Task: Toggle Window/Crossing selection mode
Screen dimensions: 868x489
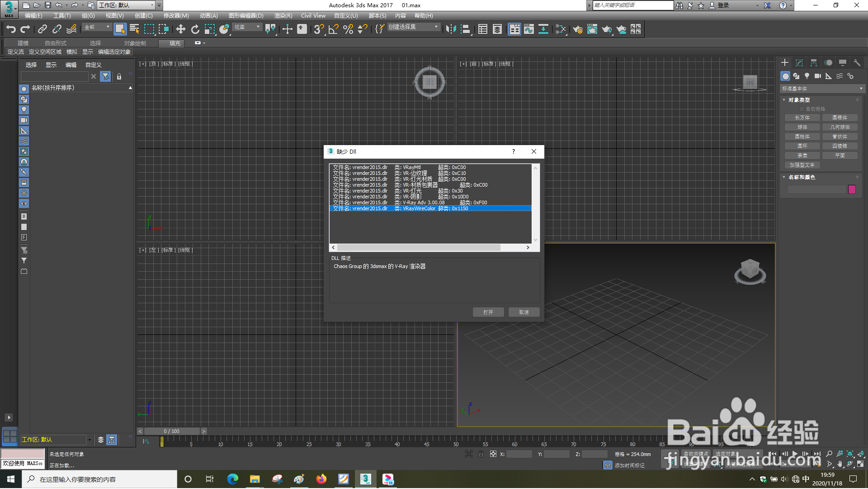Action: click(164, 29)
